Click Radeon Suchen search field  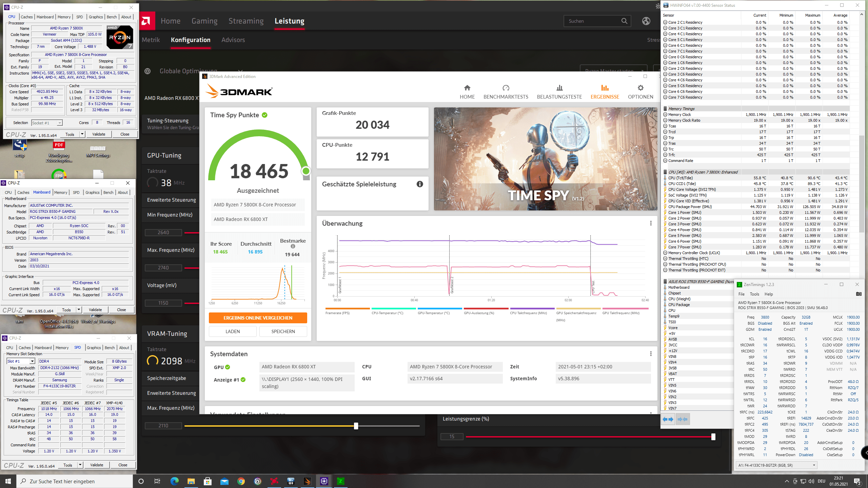[x=597, y=21]
